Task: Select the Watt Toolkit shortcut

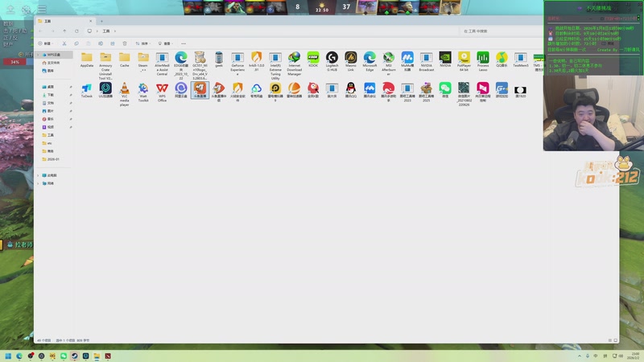Action: point(143,92)
